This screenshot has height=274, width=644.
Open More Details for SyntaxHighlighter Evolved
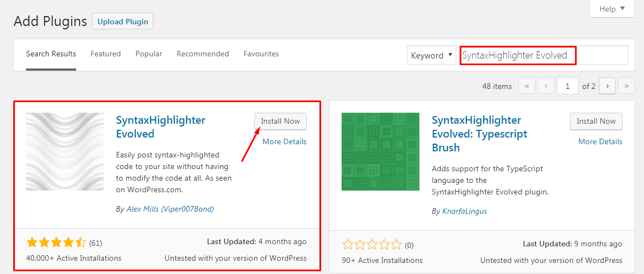coord(285,141)
